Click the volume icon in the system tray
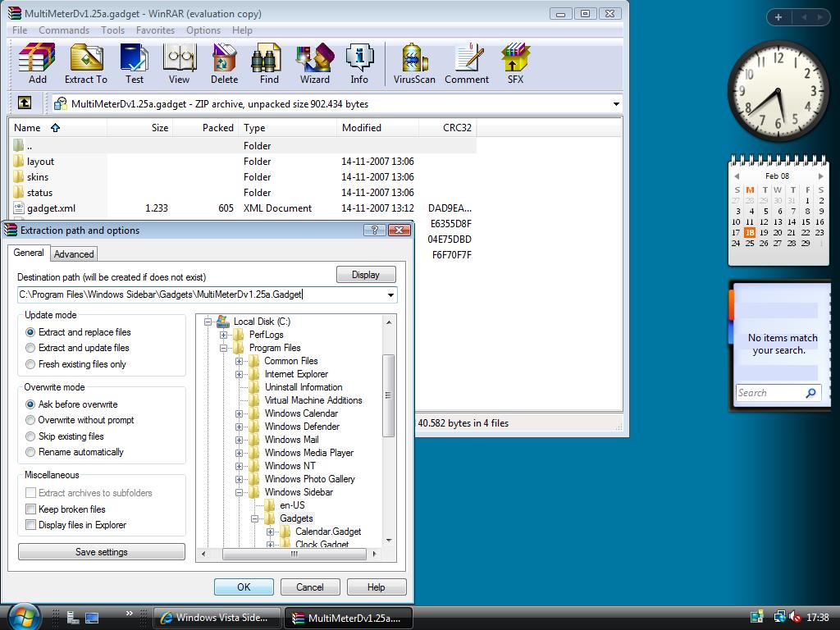The width and height of the screenshot is (840, 630). pos(796,617)
